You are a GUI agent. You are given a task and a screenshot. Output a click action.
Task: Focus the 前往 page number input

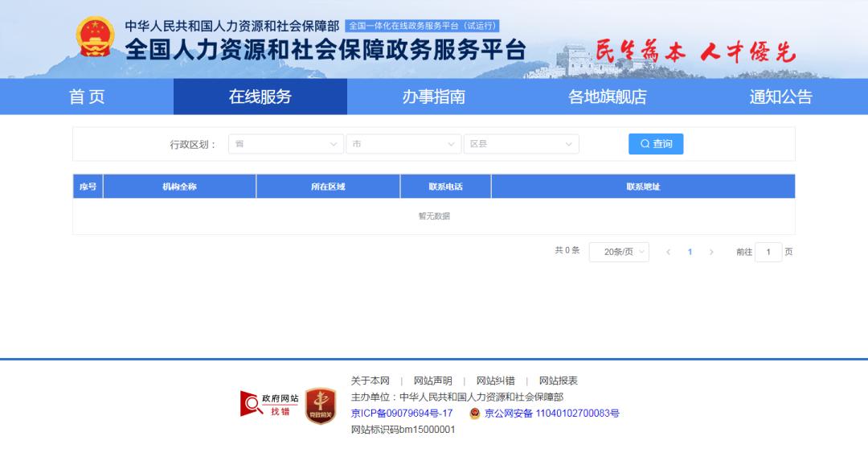[x=768, y=252]
